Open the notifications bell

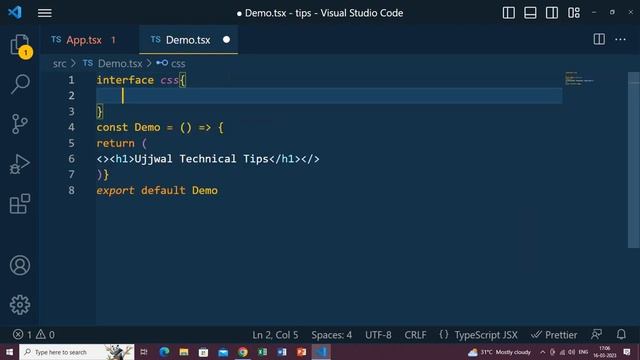pyautogui.click(x=621, y=335)
